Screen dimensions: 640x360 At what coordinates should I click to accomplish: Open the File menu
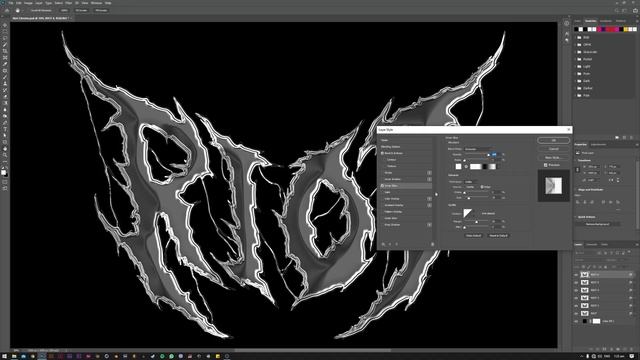tap(11, 3)
